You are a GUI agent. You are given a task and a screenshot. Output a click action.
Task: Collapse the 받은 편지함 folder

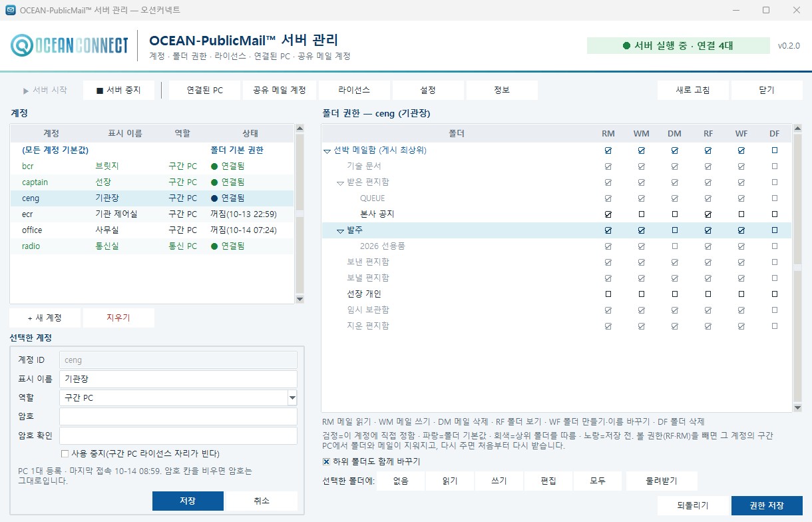341,182
